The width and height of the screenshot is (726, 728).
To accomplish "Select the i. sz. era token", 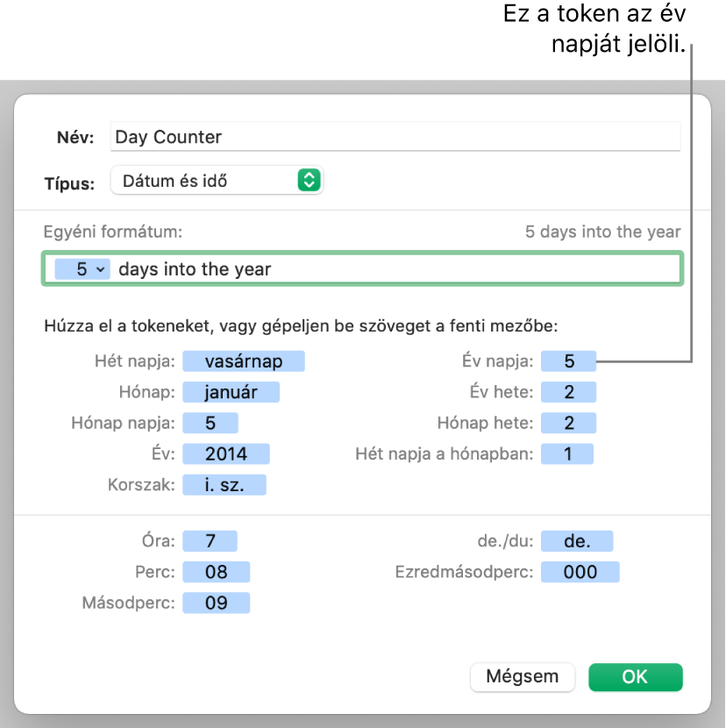I will pos(224,485).
